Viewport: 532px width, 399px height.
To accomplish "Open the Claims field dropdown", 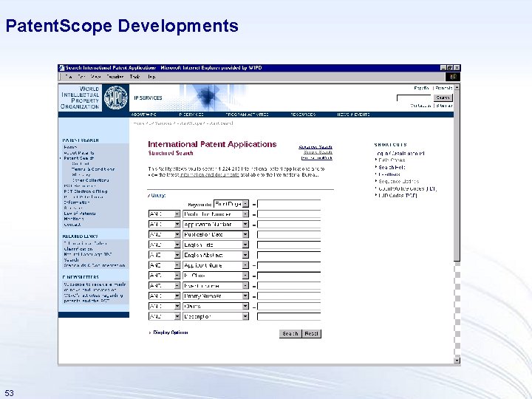I will click(x=216, y=306).
